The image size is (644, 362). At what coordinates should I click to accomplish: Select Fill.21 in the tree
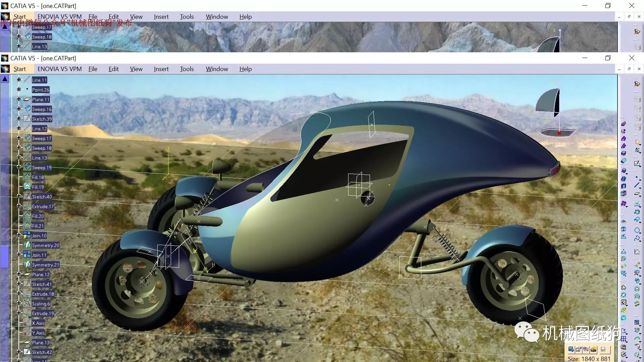click(x=38, y=226)
